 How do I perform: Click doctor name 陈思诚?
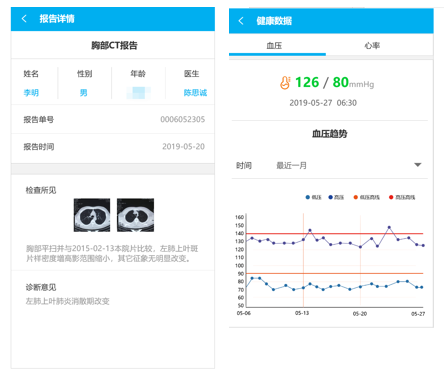click(195, 92)
